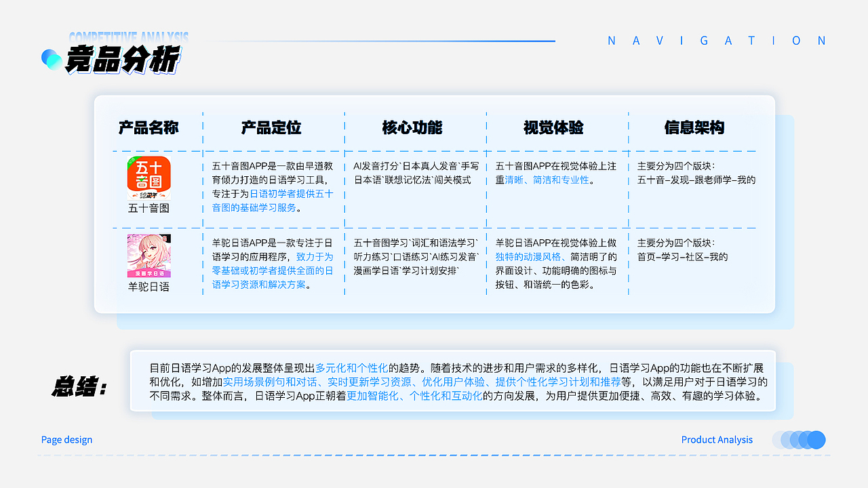Open the Product Analysis link
Image resolution: width=868 pixels, height=488 pixels.
(717, 440)
